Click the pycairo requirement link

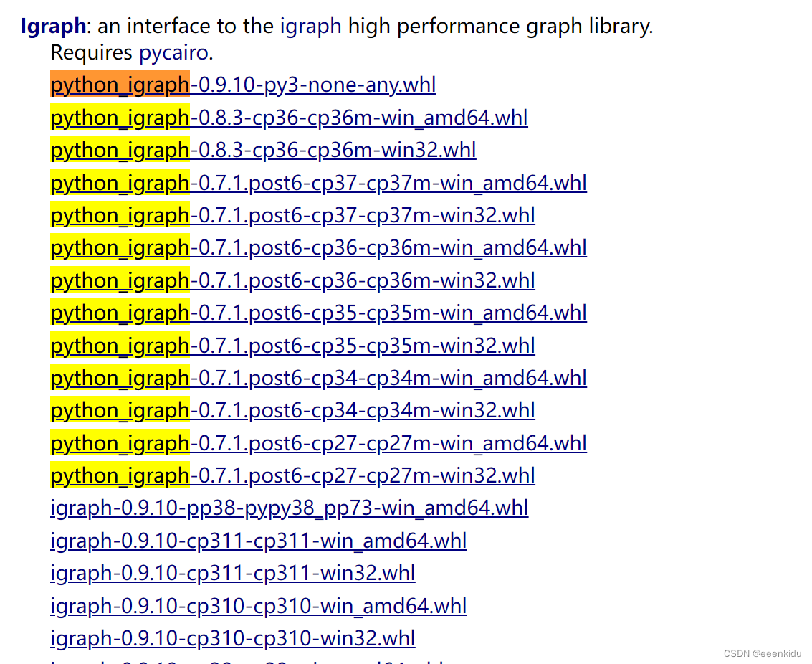[173, 52]
